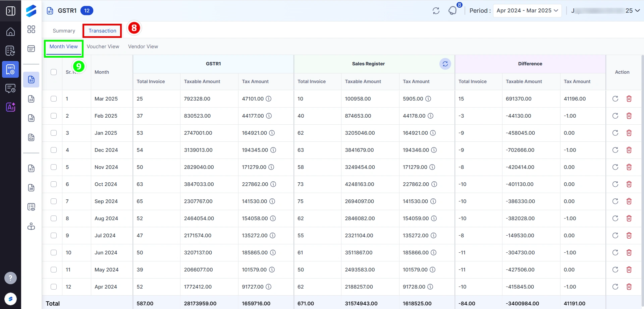Delete the Mar 2025 row
Viewport: 644px width, 309px height.
point(629,99)
